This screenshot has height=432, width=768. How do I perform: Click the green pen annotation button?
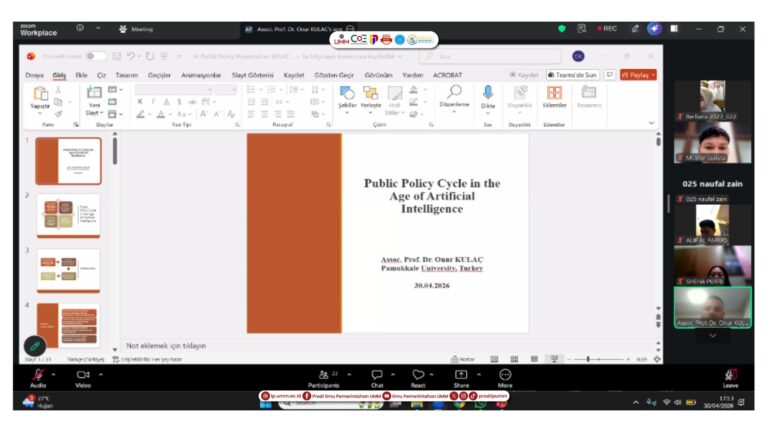(x=35, y=346)
